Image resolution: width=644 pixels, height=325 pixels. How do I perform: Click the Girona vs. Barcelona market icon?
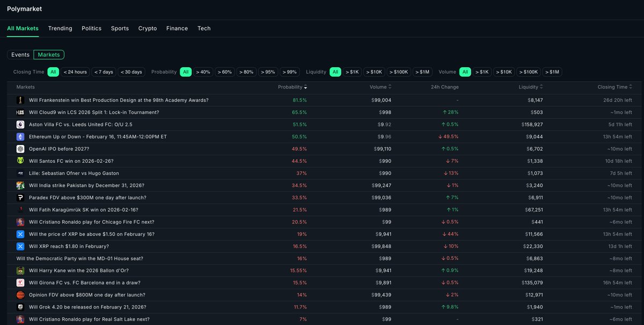click(20, 283)
